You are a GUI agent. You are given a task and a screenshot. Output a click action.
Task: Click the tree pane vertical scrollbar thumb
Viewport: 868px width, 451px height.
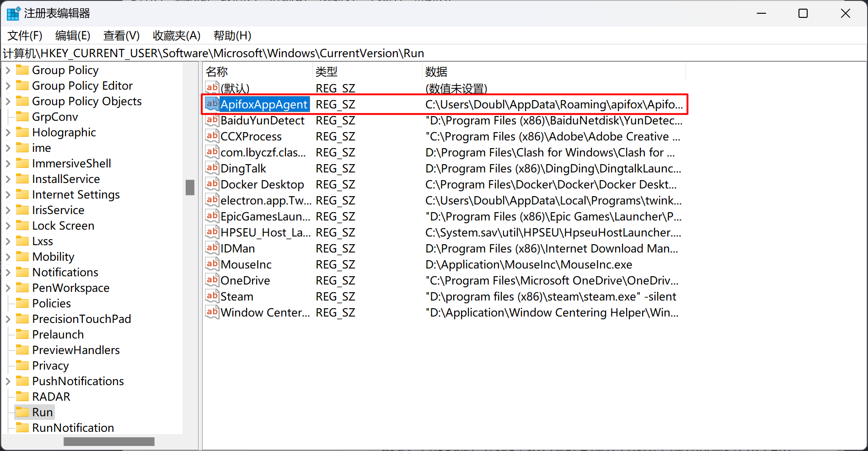190,188
